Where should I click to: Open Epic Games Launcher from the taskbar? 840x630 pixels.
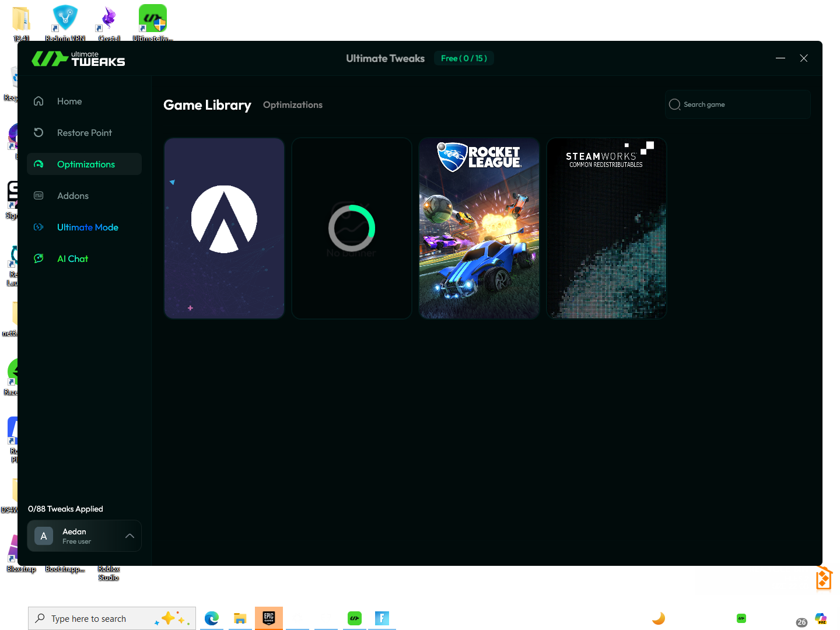269,618
